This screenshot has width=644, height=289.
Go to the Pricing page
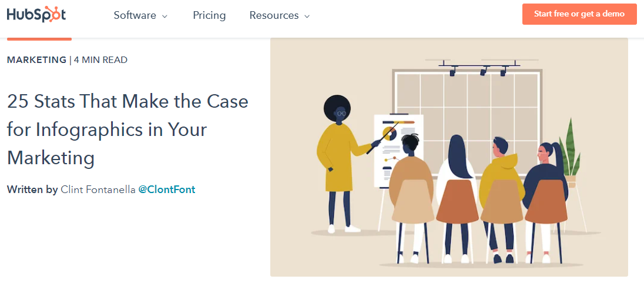[209, 15]
